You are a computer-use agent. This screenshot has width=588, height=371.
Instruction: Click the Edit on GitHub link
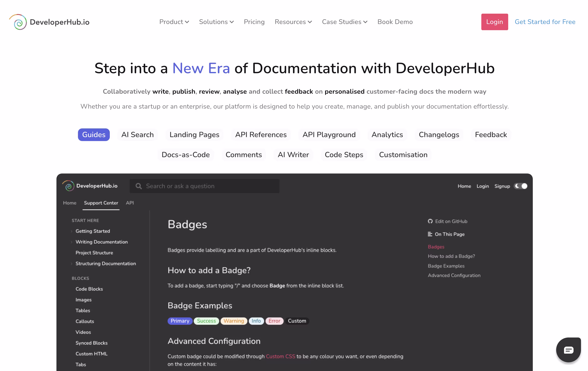click(x=451, y=221)
